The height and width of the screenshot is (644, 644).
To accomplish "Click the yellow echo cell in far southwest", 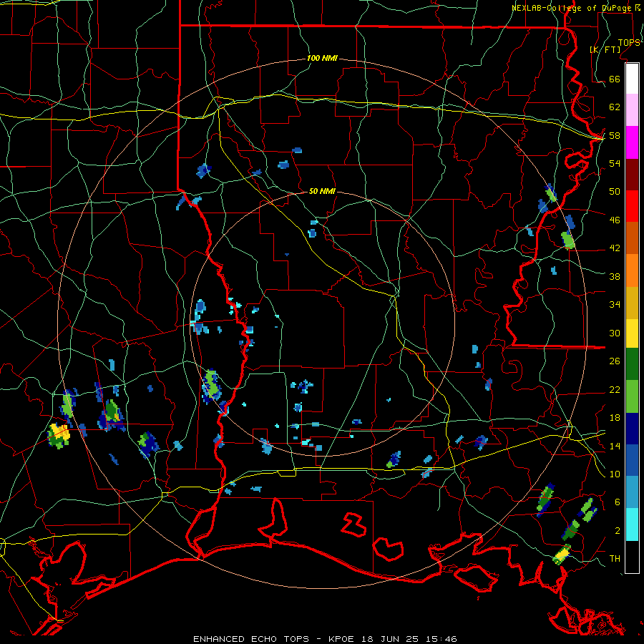I will tap(59, 435).
